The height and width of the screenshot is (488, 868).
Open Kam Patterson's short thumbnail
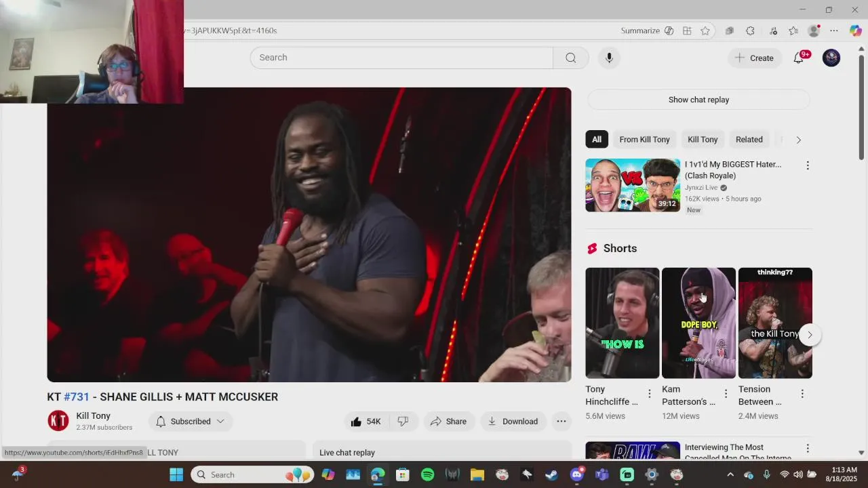(698, 323)
